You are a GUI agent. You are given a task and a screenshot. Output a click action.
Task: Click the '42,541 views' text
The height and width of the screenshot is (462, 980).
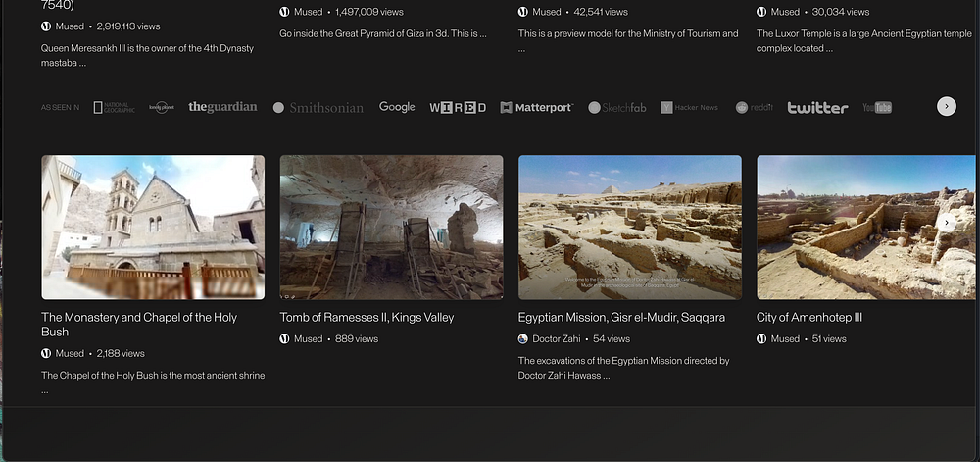(603, 12)
